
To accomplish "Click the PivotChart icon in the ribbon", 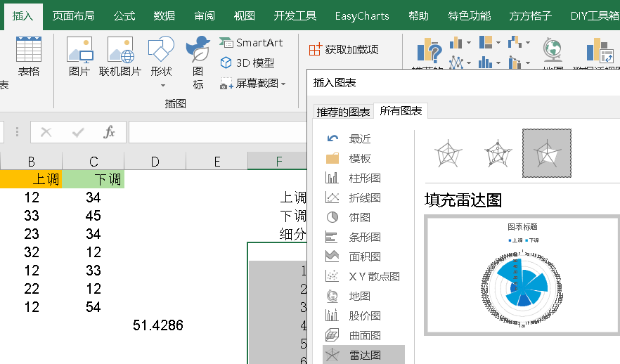I will 600,51.
